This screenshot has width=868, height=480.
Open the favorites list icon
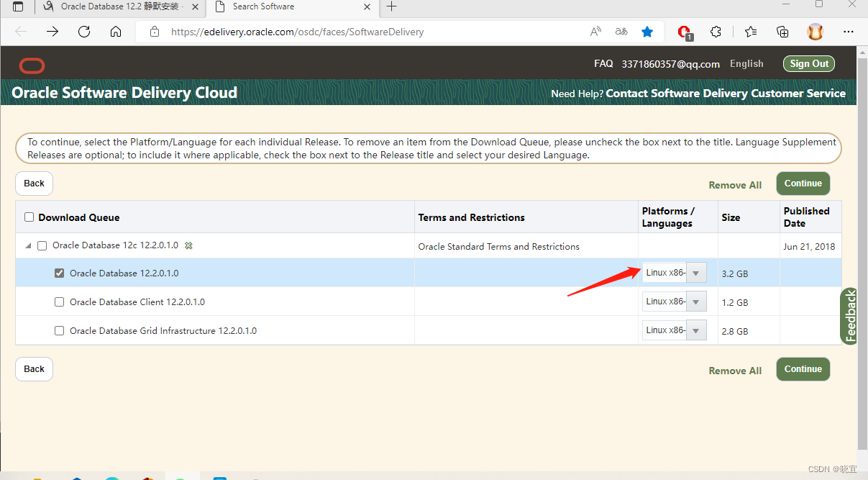(x=751, y=32)
